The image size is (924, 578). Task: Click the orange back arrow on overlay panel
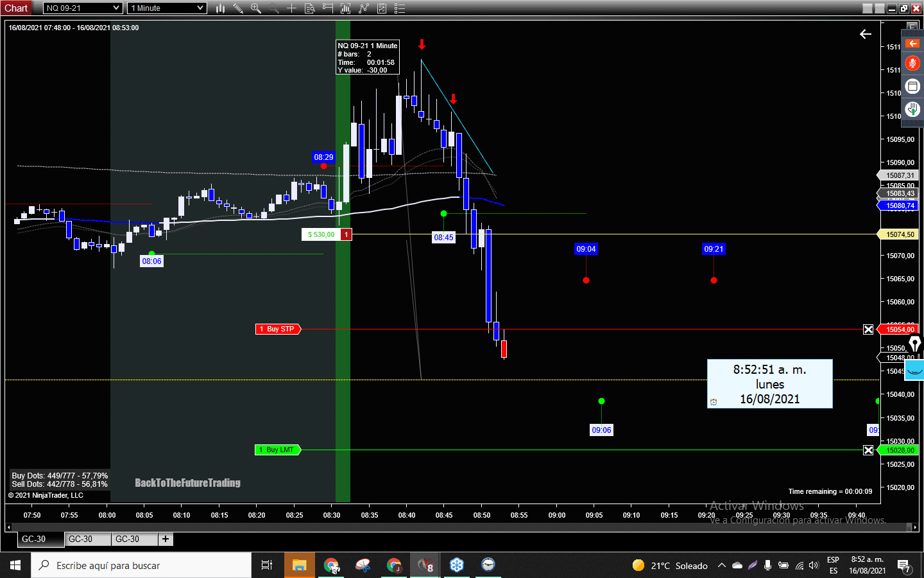(x=912, y=44)
